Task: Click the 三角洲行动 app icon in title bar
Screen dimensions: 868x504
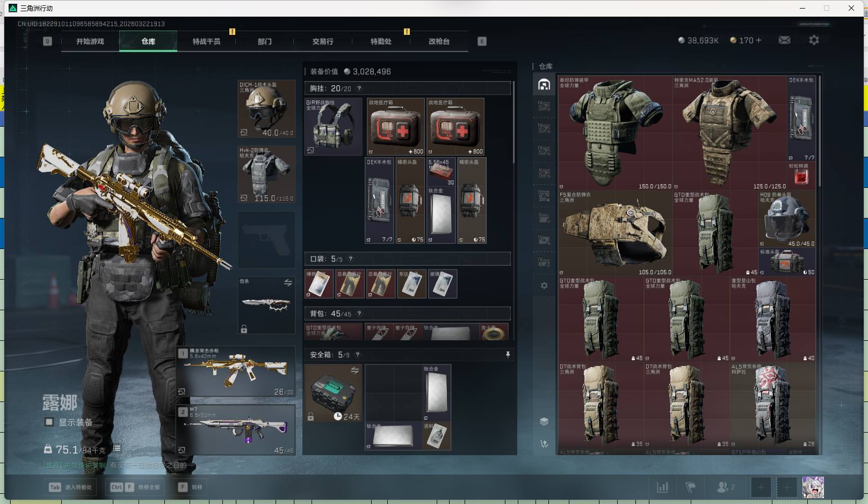Action: click(x=13, y=8)
